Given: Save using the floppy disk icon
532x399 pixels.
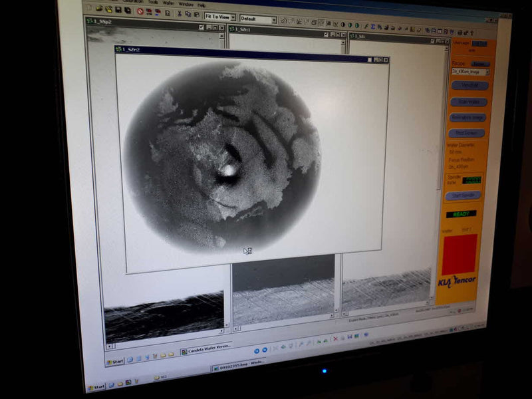Looking at the screenshot, I should (118, 9).
